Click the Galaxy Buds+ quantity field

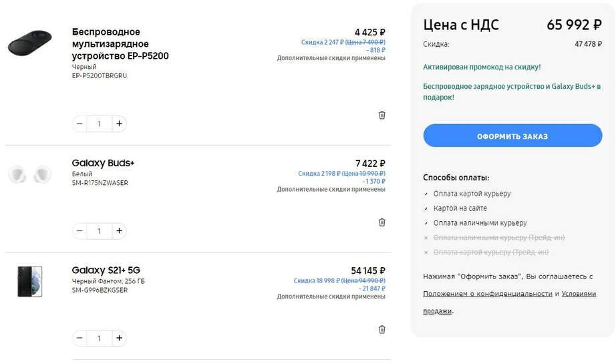point(100,231)
